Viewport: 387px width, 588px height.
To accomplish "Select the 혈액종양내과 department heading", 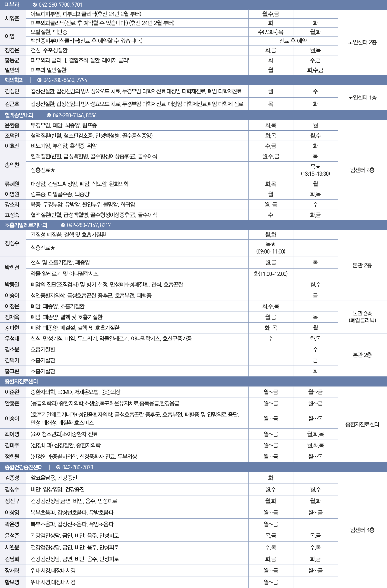I will 19,115.
